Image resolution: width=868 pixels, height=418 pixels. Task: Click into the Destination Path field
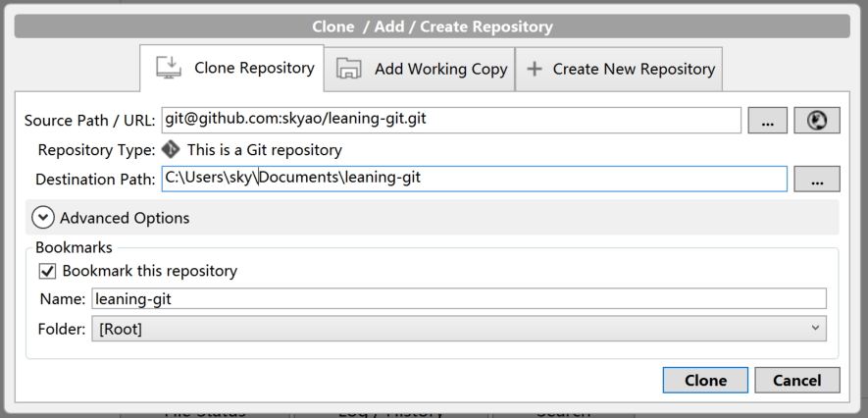pos(474,179)
